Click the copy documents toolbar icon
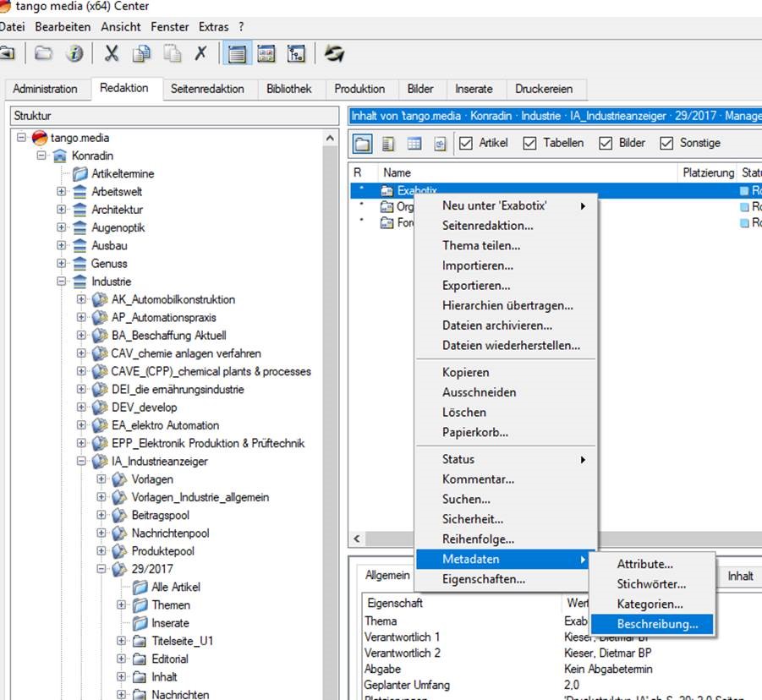This screenshot has width=762, height=700. point(142,53)
